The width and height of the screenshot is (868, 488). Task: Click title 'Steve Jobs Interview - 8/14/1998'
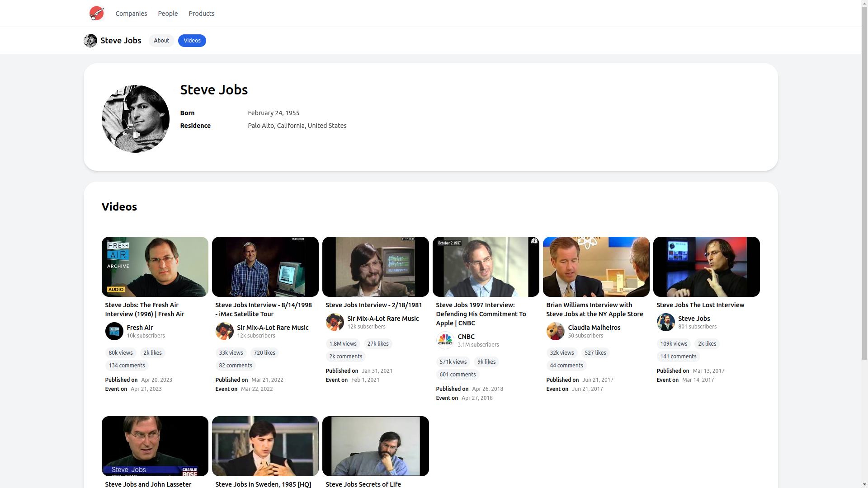point(264,310)
